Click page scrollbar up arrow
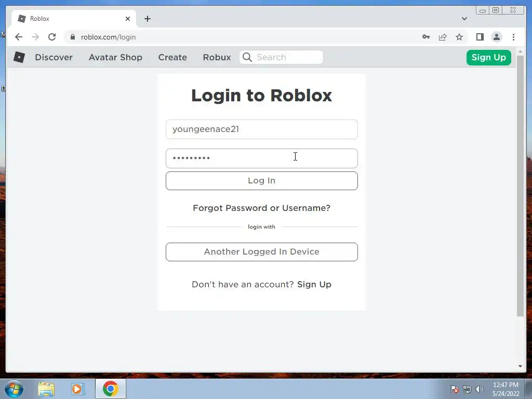The height and width of the screenshot is (399, 532). point(520,52)
